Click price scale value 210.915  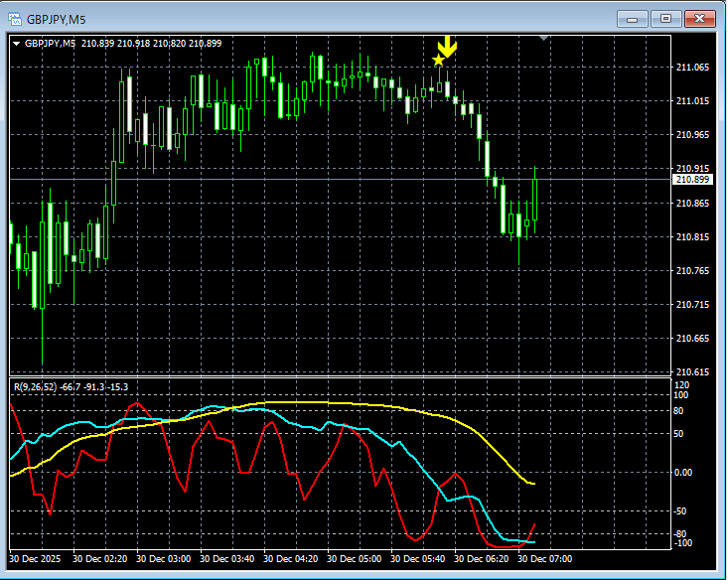click(692, 168)
